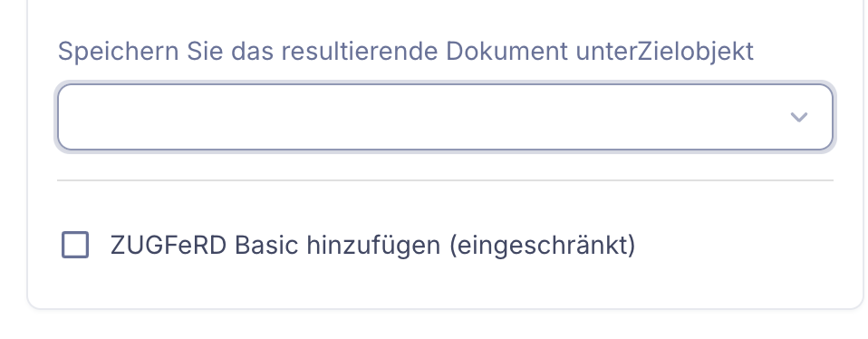
Task: Click the word "Speichern" in the label
Action: click(118, 51)
